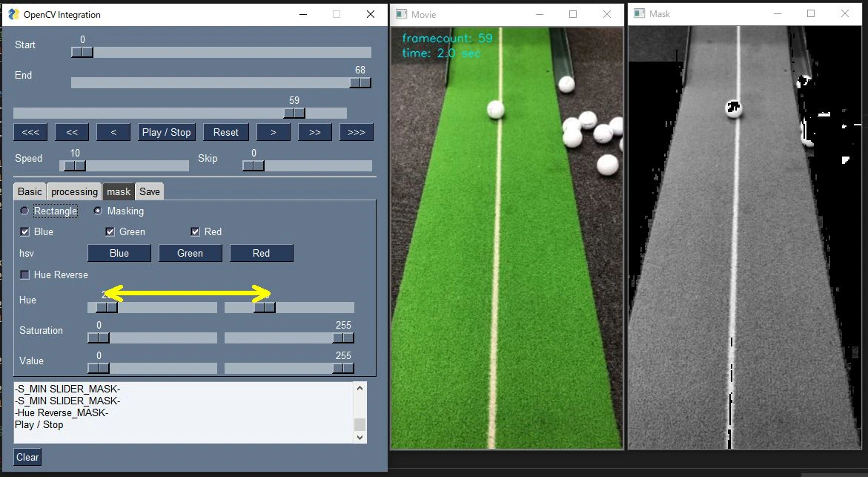
Task: Open the Save tab
Action: point(150,191)
